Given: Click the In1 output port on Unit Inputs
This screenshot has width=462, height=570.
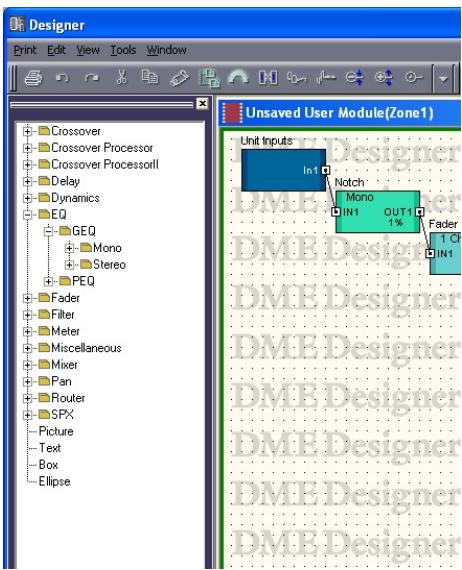Looking at the screenshot, I should point(326,170).
